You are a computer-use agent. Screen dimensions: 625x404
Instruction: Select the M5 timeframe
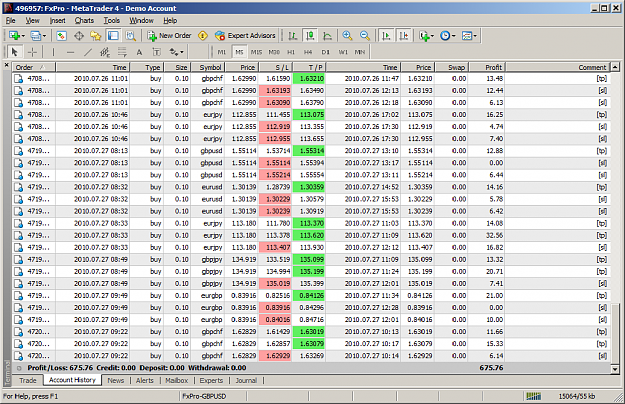[239, 52]
